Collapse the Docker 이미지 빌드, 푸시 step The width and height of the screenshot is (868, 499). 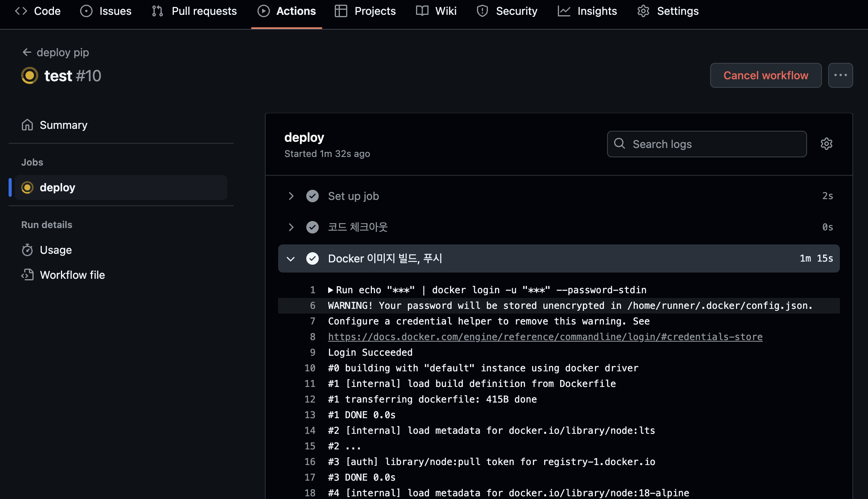pos(291,258)
